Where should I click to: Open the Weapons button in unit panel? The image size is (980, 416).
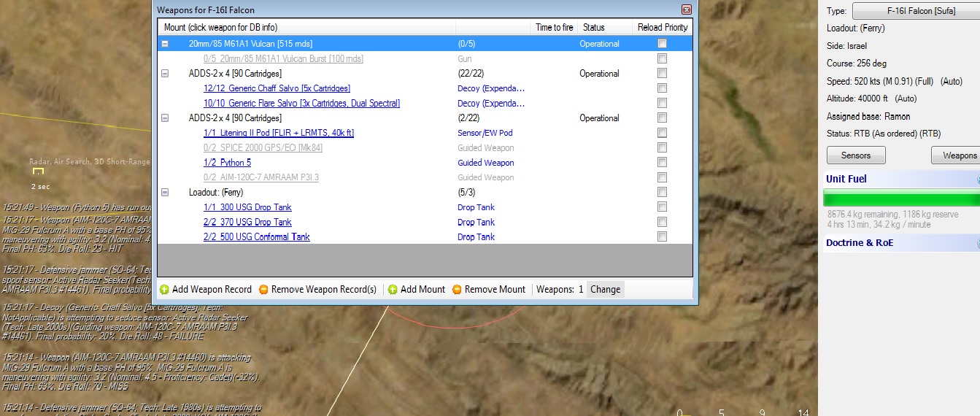[x=956, y=155]
